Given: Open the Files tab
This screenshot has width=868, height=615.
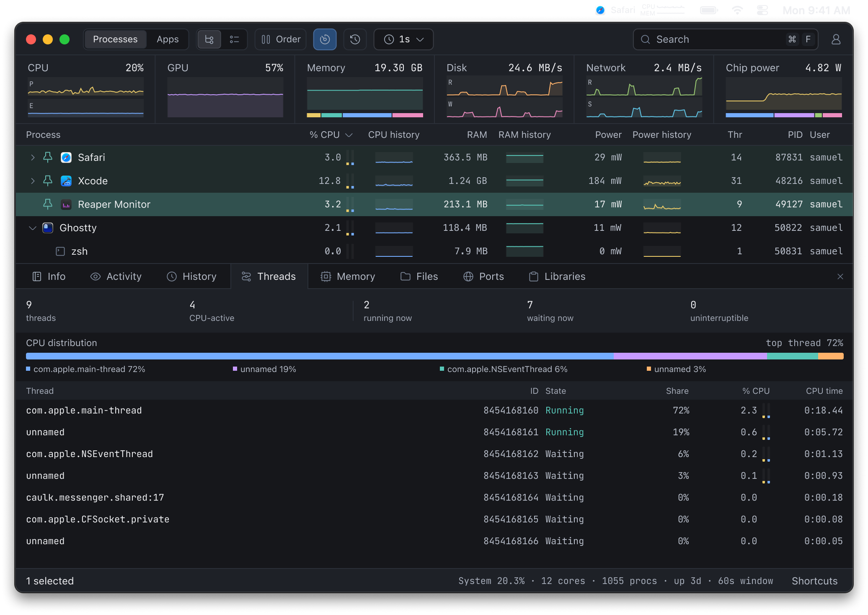Looking at the screenshot, I should coord(419,276).
